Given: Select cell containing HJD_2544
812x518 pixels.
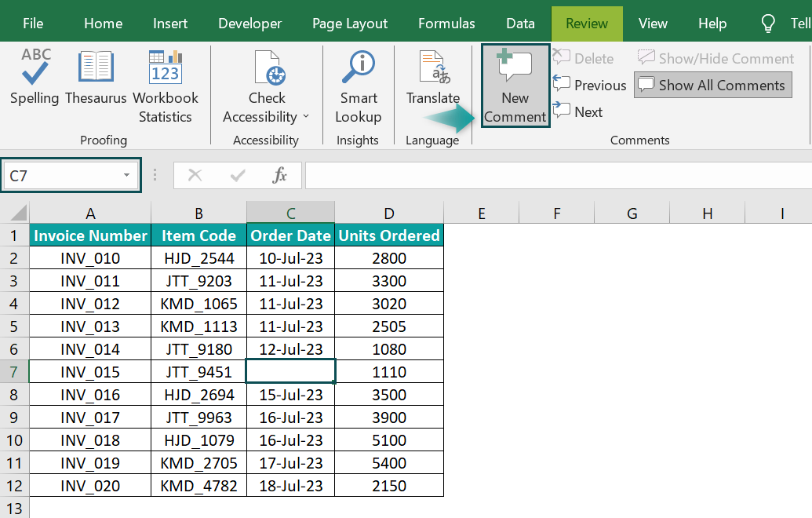Looking at the screenshot, I should [x=198, y=258].
